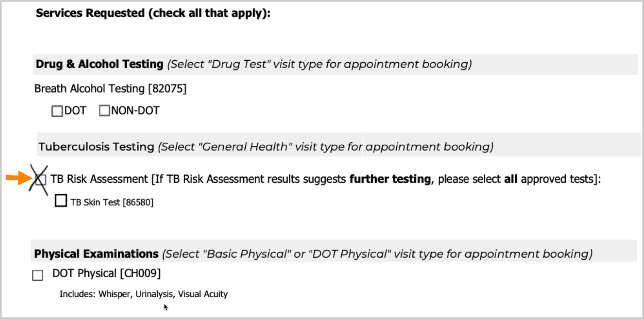
Task: Click the "Services Requested" heading
Action: pos(153,13)
